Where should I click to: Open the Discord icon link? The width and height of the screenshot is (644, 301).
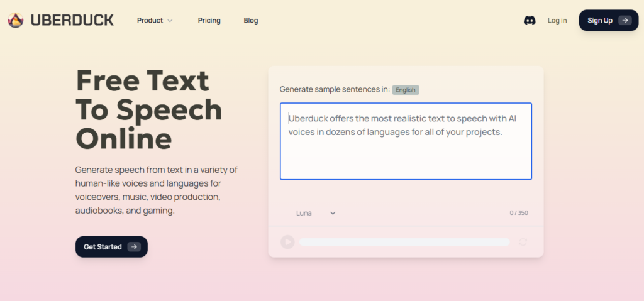click(530, 21)
